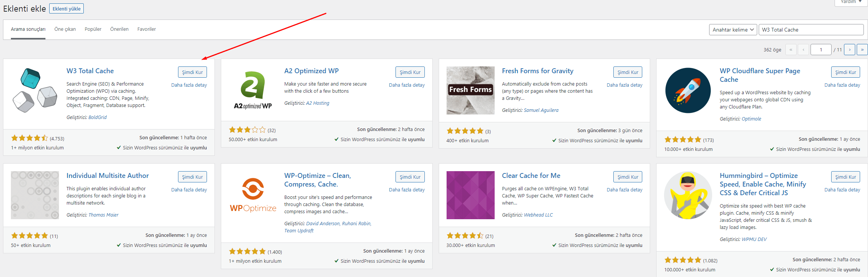The width and height of the screenshot is (868, 277).
Task: Install Hummingbird with Şimdi Kur
Action: click(x=846, y=177)
